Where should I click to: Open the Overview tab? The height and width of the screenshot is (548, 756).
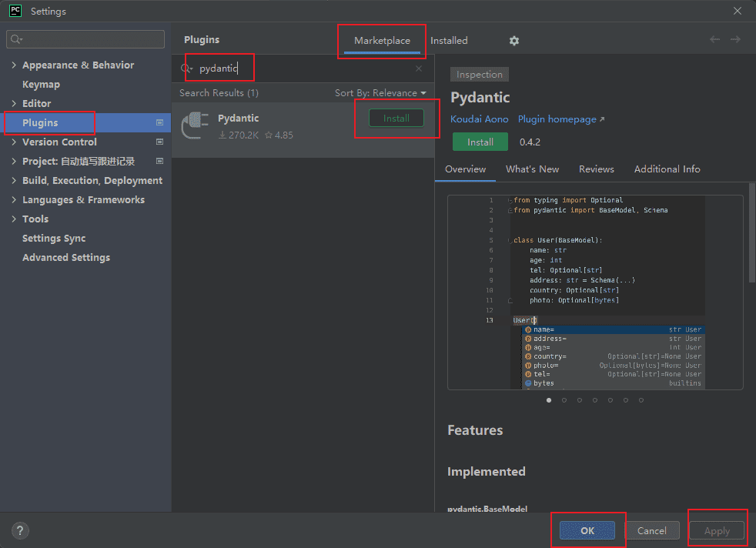click(465, 169)
